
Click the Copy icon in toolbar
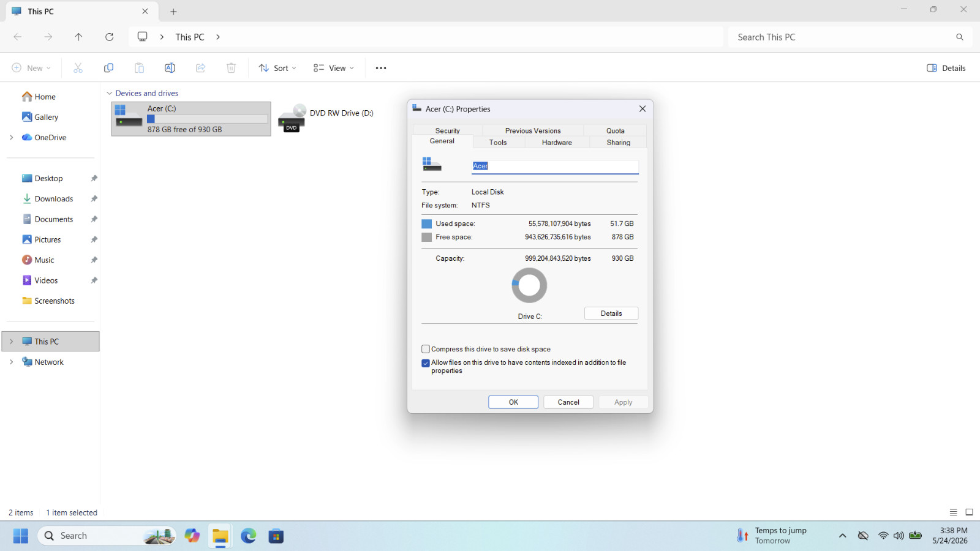(x=108, y=68)
